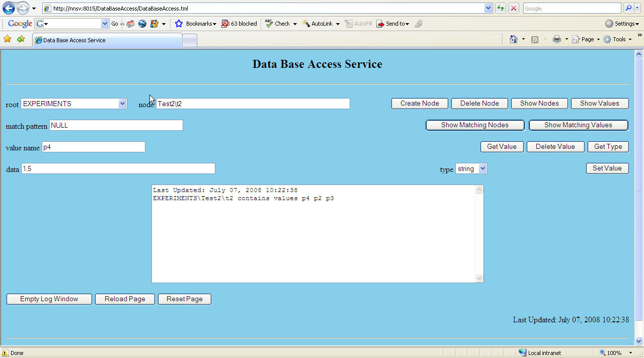The width and height of the screenshot is (644, 358).
Task: Open the recent pages dropdown beside Forward
Action: pyautogui.click(x=34, y=9)
